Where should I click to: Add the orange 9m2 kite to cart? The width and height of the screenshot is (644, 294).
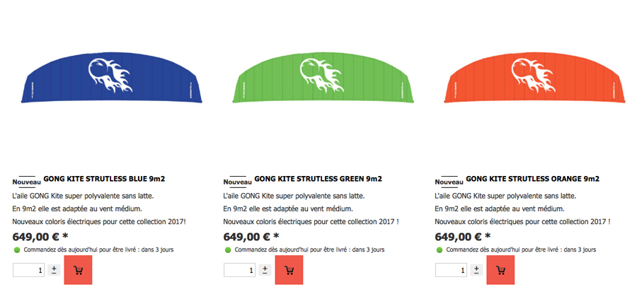click(500, 270)
